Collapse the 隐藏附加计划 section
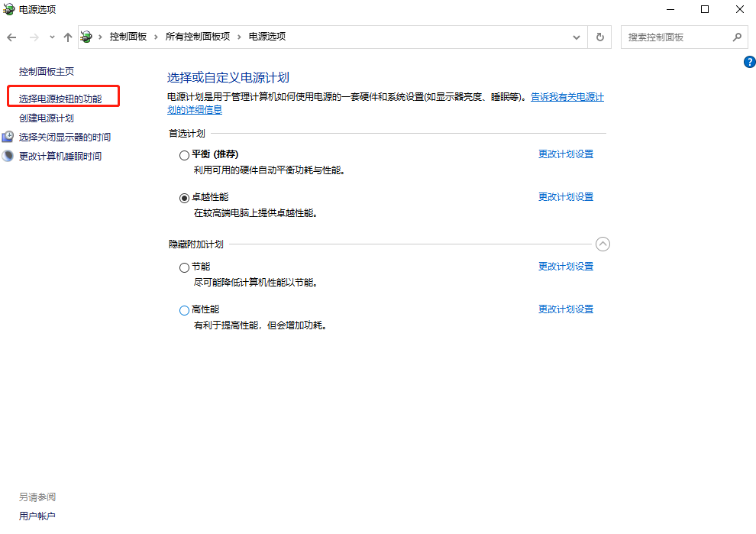756x534 pixels. (603, 243)
